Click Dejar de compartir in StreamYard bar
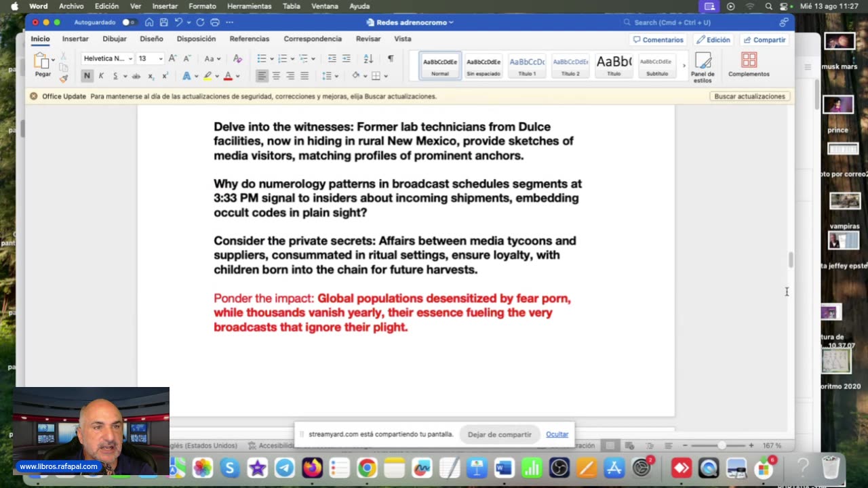Screen dimensions: 868x488 (x=500, y=434)
